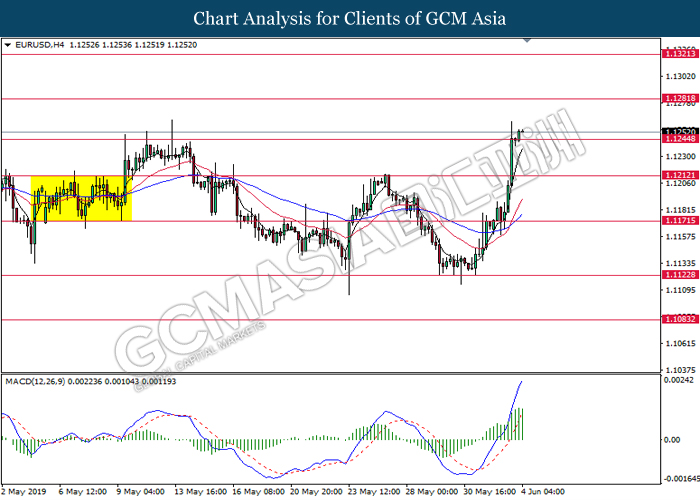Image resolution: width=700 pixels, height=500 pixels.
Task: Click the 28 May 00:00 time label
Action: 432,492
